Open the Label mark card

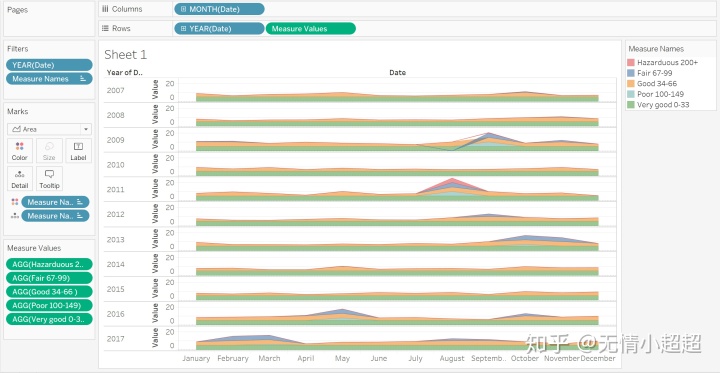pyautogui.click(x=79, y=151)
